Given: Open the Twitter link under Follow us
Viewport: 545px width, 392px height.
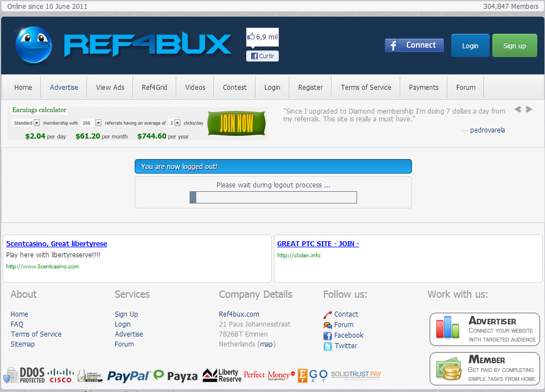Looking at the screenshot, I should coord(346,346).
